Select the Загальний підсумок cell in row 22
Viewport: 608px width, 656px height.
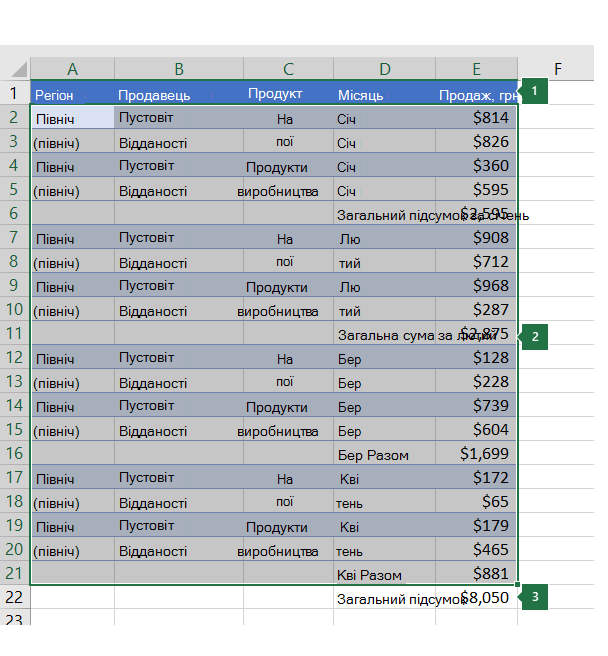point(385,597)
